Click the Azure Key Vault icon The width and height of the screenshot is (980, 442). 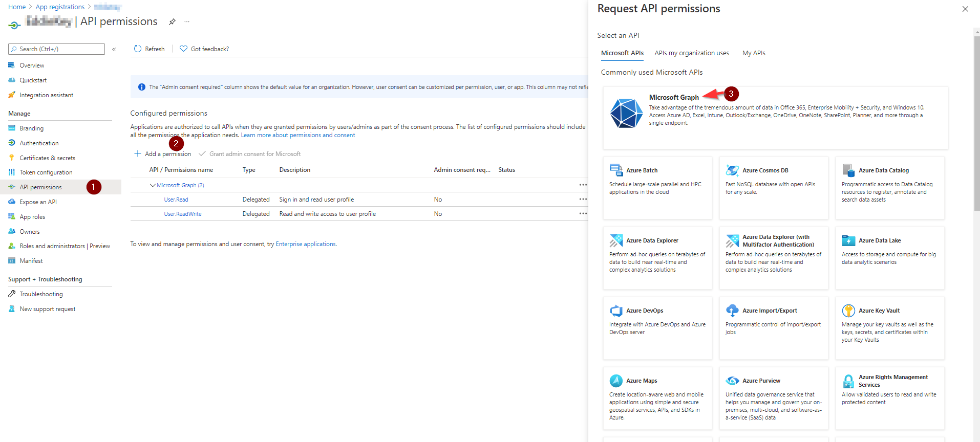849,310
